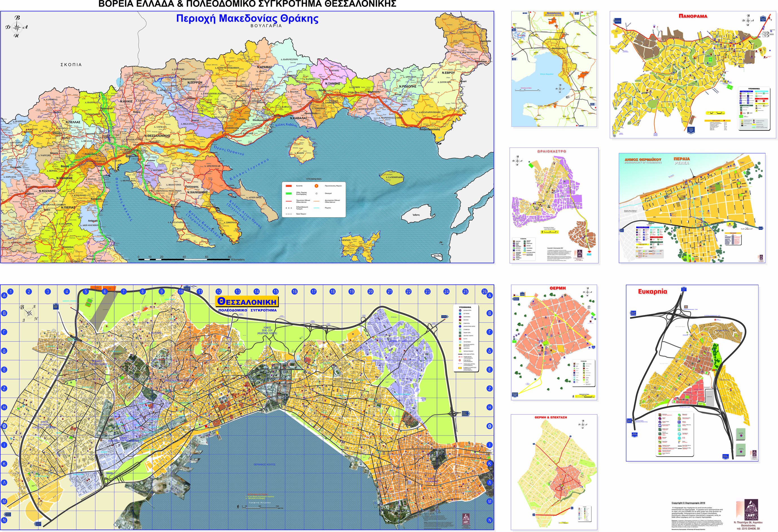This screenshot has height=532, width=778.
Task: Open the ΠΑΝΟΡΑΜΑ inset map
Action: (693, 75)
